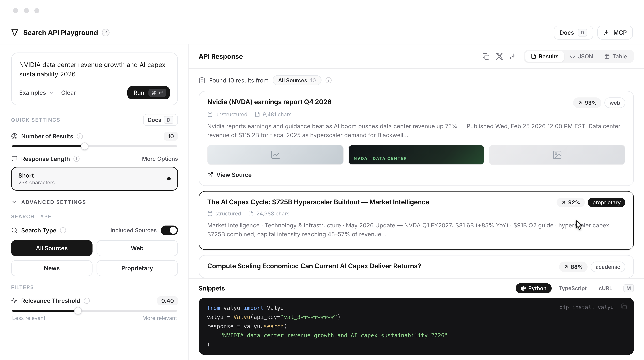
Task: Select the Python snippet tab
Action: pyautogui.click(x=533, y=288)
